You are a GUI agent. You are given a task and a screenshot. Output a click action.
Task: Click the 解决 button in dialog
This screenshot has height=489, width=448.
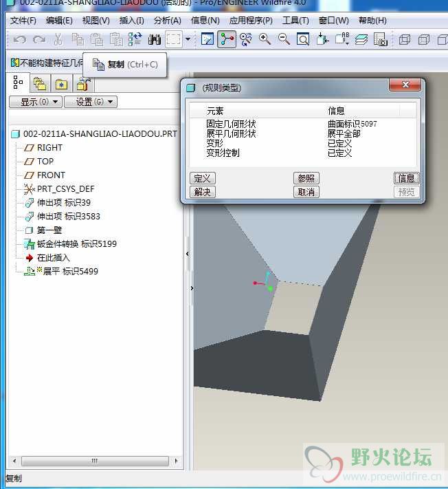point(203,192)
